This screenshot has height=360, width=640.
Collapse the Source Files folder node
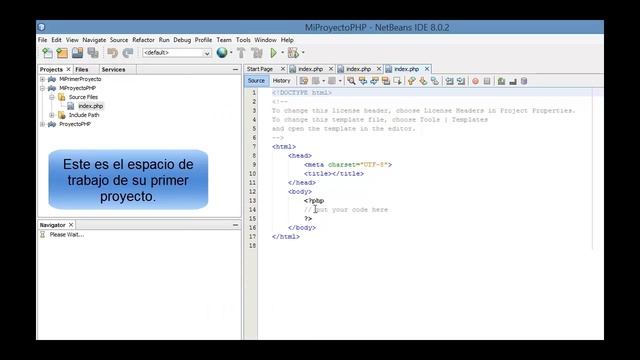point(52,97)
